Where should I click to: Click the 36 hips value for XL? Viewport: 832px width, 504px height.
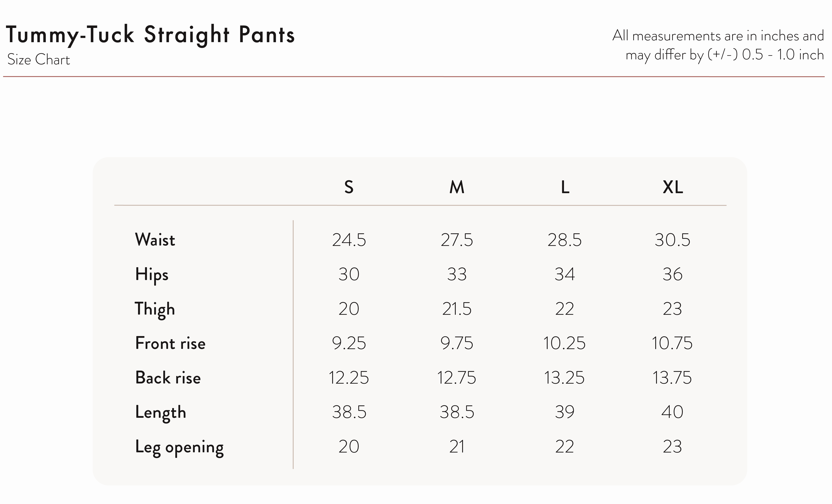click(x=673, y=275)
